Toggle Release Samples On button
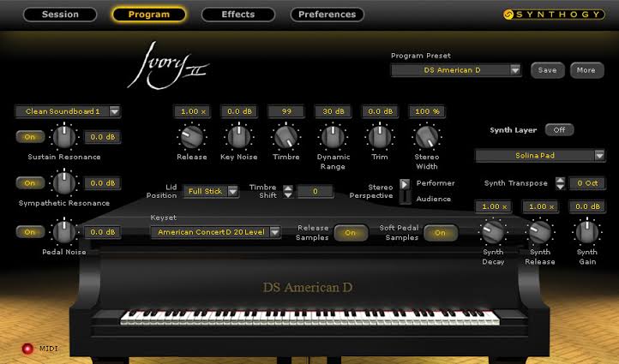The width and height of the screenshot is (619, 364). pyautogui.click(x=351, y=233)
